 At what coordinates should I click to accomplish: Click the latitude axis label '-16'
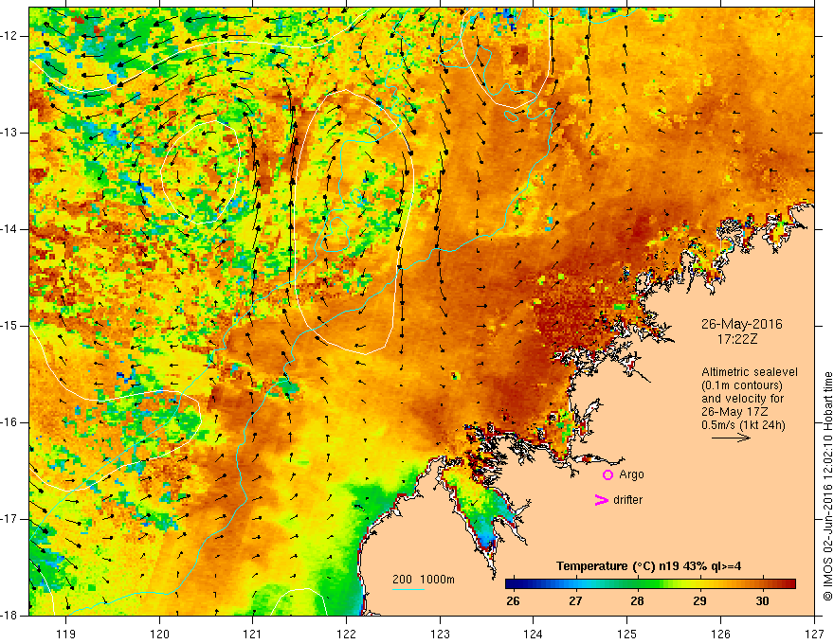point(10,422)
